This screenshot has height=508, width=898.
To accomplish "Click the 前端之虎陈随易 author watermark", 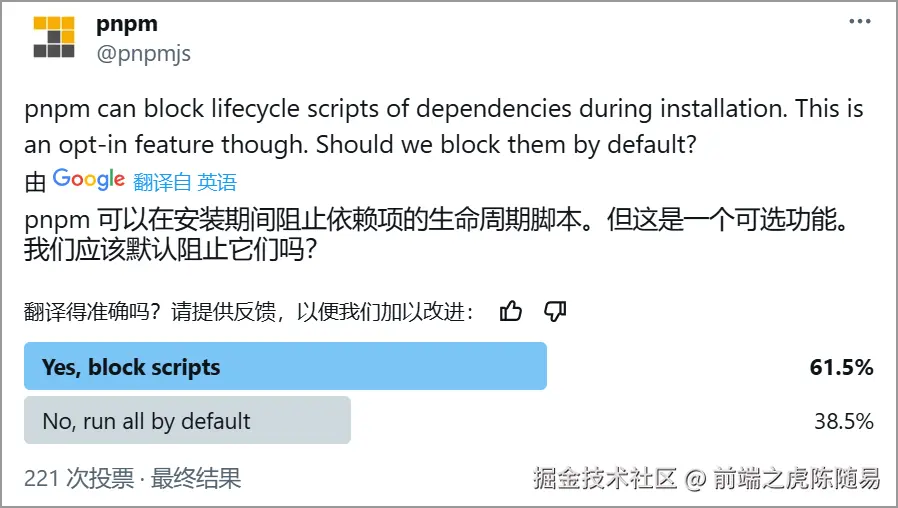I will point(796,479).
